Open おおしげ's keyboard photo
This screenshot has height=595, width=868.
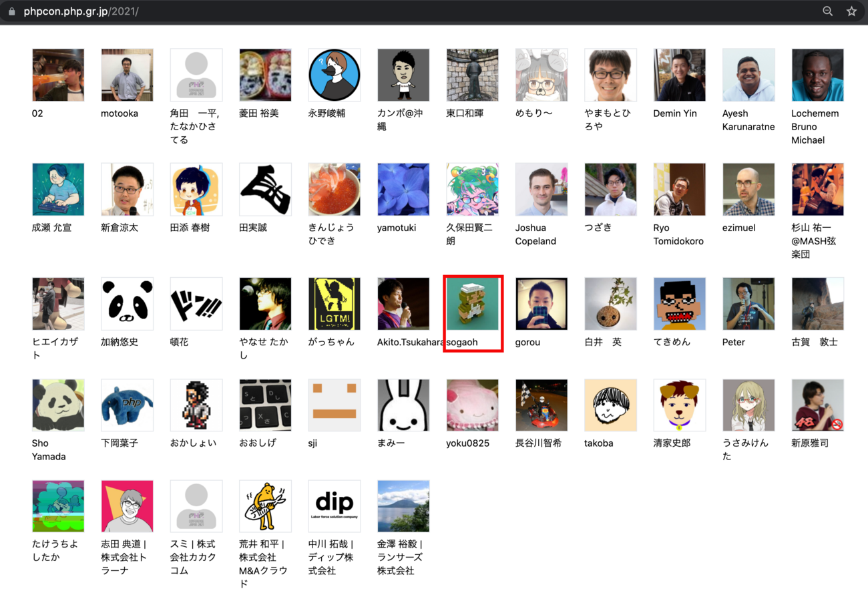pyautogui.click(x=265, y=405)
